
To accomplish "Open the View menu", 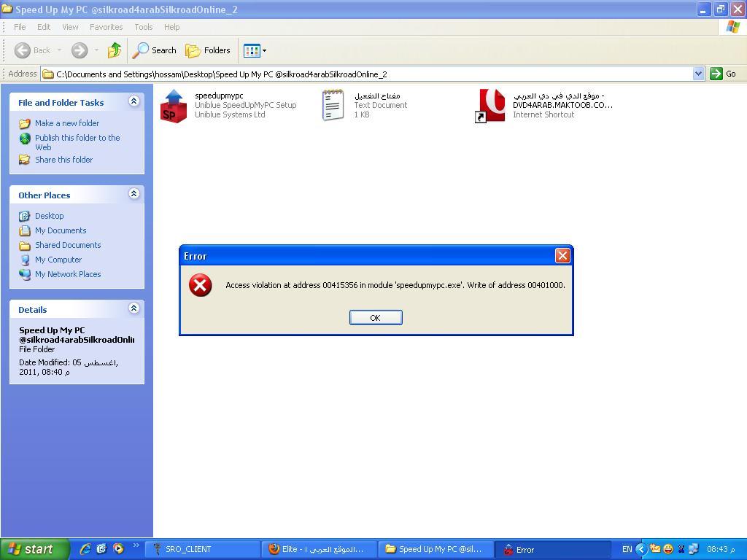I will (x=70, y=27).
